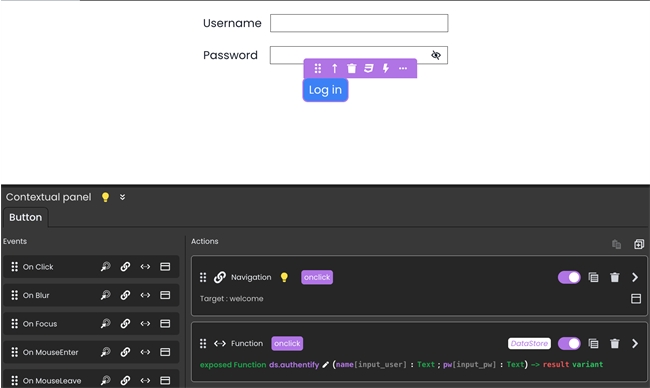Open more options ellipsis in purple toolbar
Image resolution: width=650 pixels, height=388 pixels.
[x=403, y=68]
